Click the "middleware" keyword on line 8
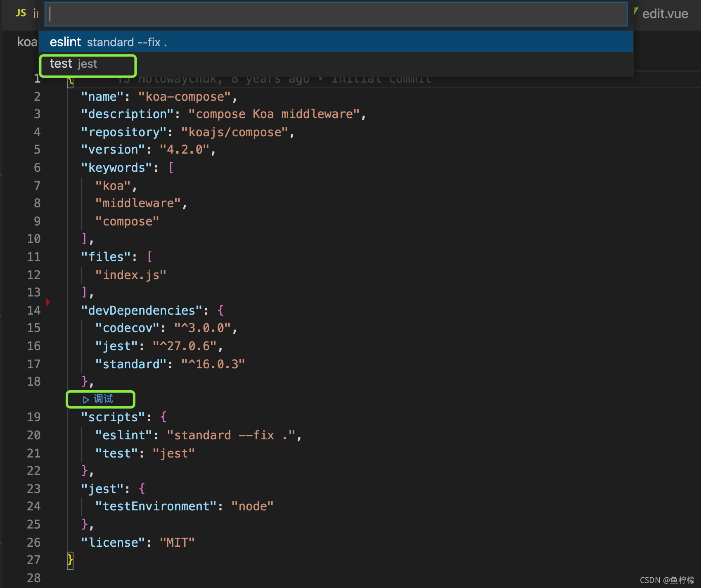This screenshot has width=701, height=588. point(138,203)
